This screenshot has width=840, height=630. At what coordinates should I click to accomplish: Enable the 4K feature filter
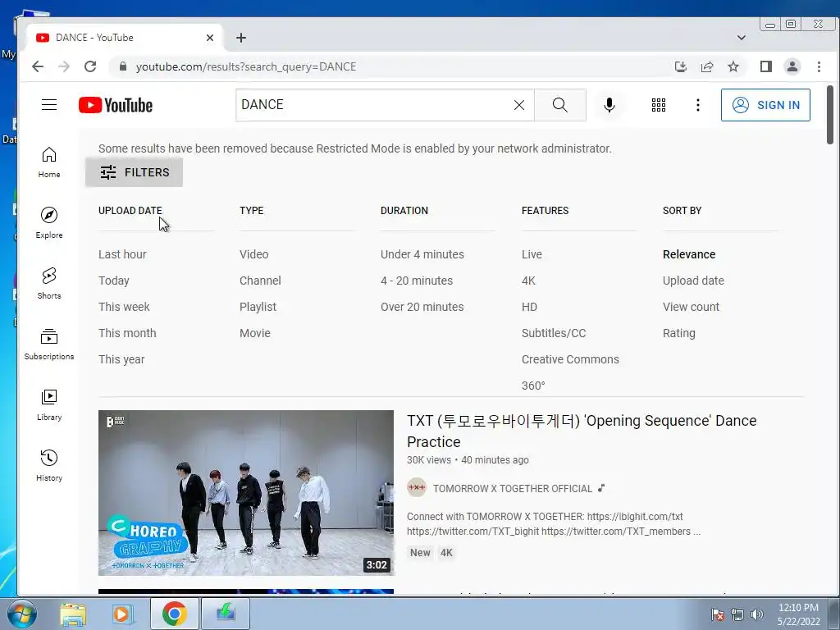(x=528, y=281)
